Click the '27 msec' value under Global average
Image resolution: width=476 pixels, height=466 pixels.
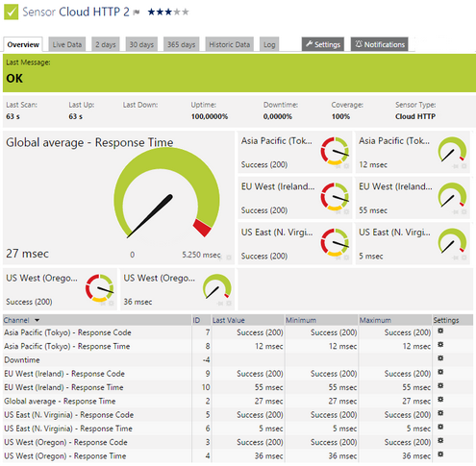[27, 254]
